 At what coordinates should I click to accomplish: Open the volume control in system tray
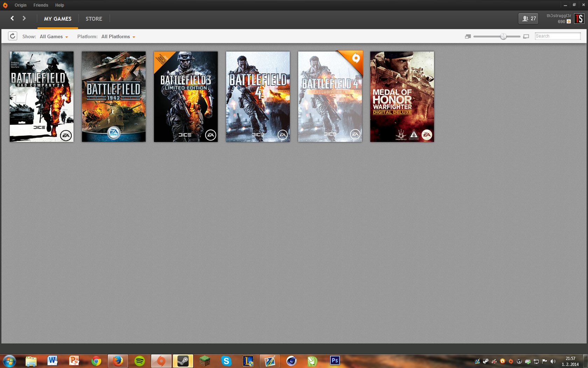553,361
